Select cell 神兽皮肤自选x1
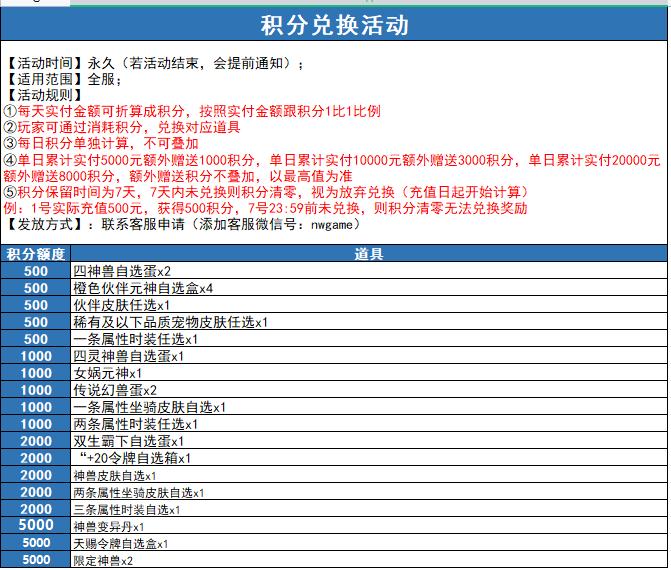Viewport: 671px width, 570px height. [369, 475]
